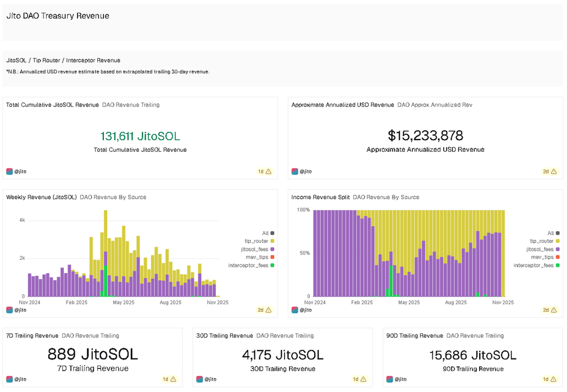
Task: Click the yellow tip_router swatch in Weekly Revenue legend
Action: [x=273, y=241]
